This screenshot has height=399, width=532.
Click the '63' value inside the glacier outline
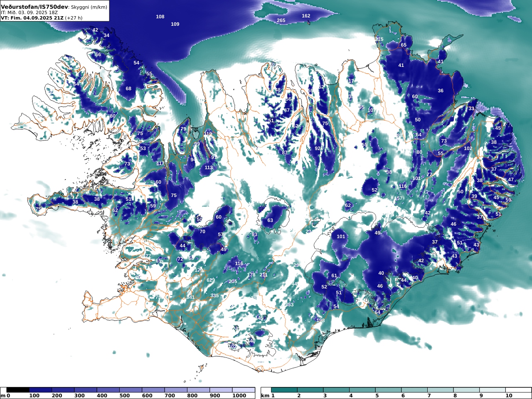click(270, 220)
